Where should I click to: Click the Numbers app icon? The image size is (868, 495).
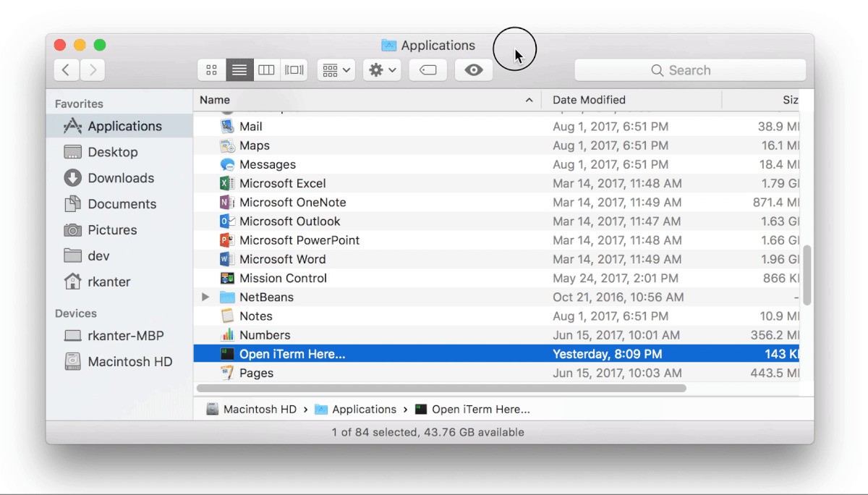[228, 335]
